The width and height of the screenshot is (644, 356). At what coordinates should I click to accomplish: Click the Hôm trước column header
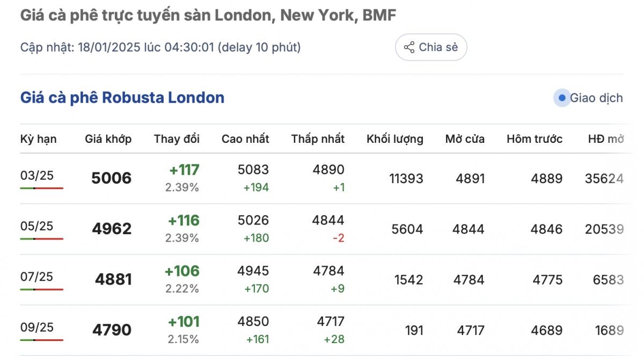pos(535,139)
